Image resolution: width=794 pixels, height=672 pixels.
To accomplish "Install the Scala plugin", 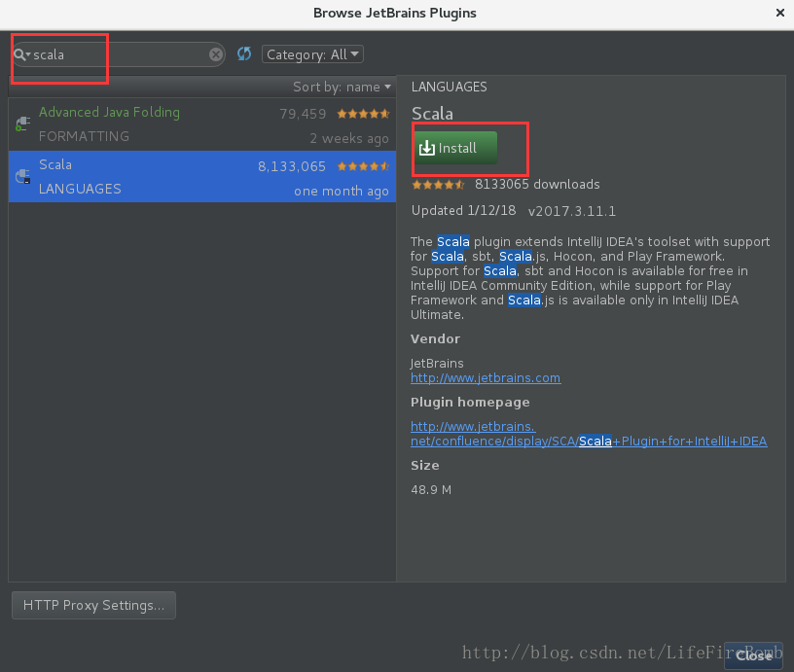I will tap(455, 148).
